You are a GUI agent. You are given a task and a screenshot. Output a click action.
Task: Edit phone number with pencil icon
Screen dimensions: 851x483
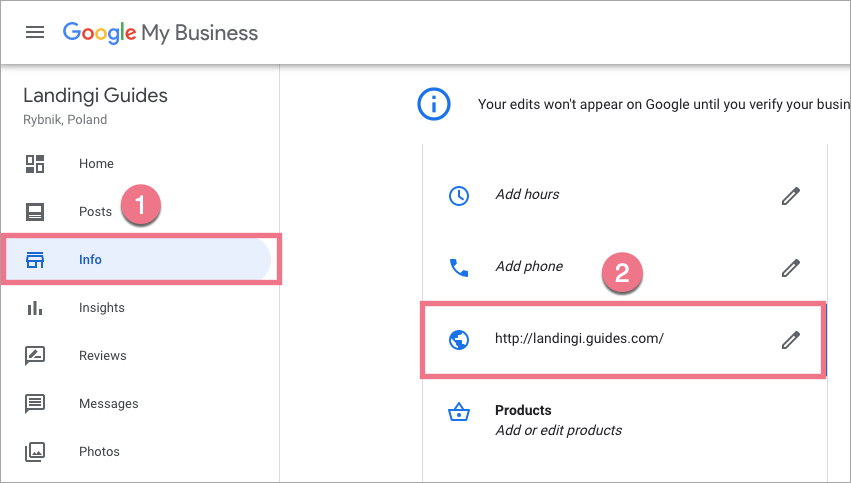tap(791, 268)
